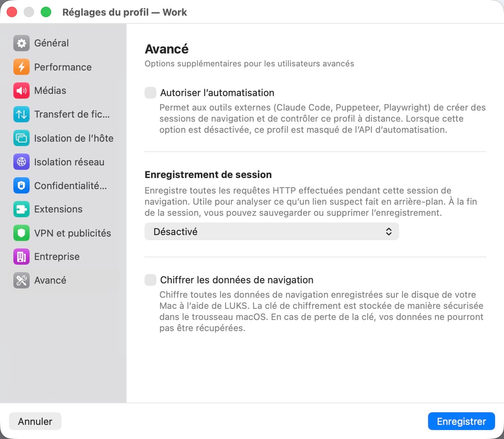
Task: Switch to the Performance section
Action: click(x=64, y=67)
